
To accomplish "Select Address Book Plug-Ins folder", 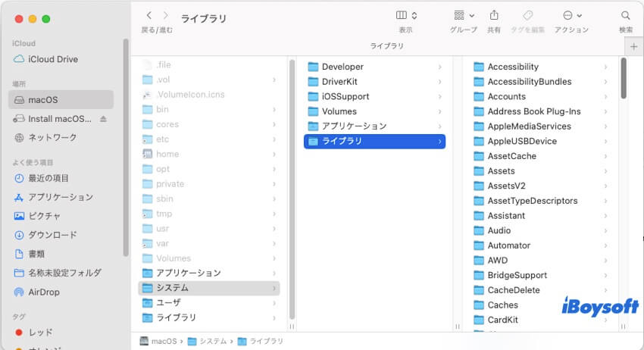I will coord(540,111).
